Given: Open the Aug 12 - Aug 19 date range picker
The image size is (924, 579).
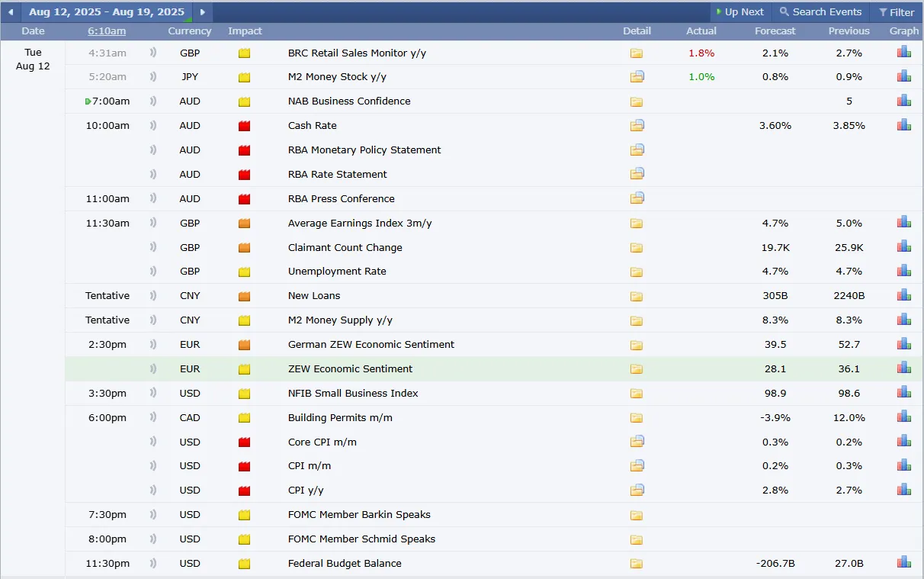Looking at the screenshot, I should 107,12.
